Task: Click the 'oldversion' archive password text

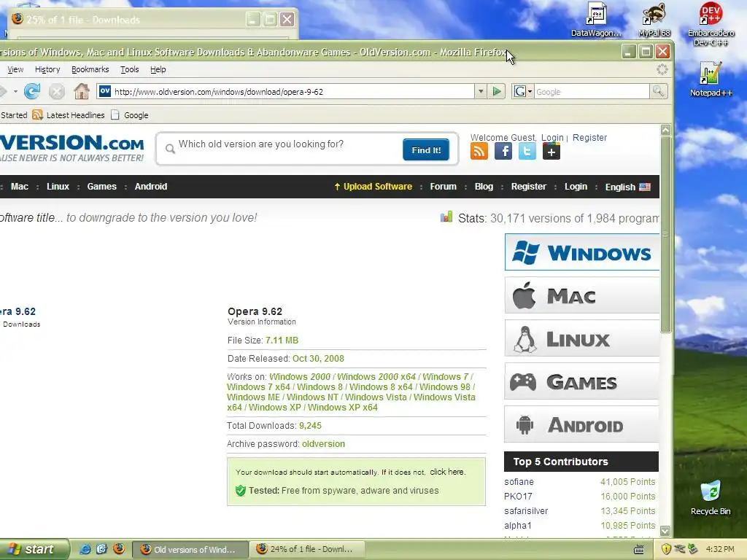Action: pos(323,444)
